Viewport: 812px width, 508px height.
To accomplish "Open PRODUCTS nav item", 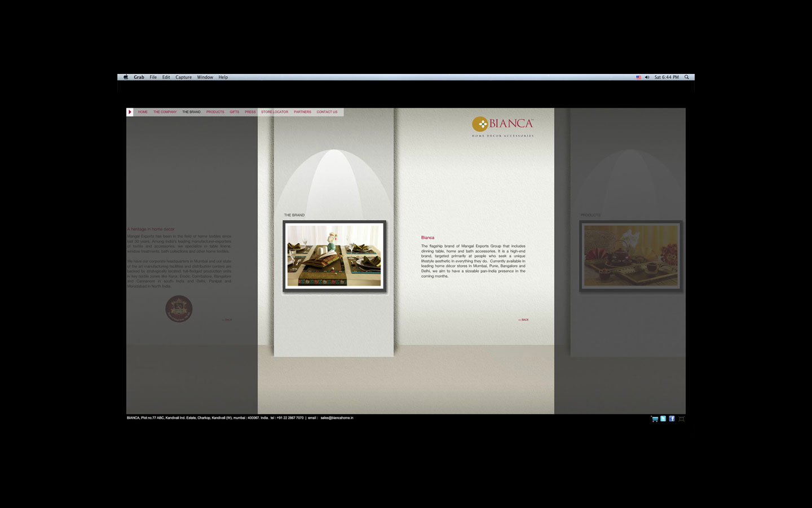I will coord(215,112).
